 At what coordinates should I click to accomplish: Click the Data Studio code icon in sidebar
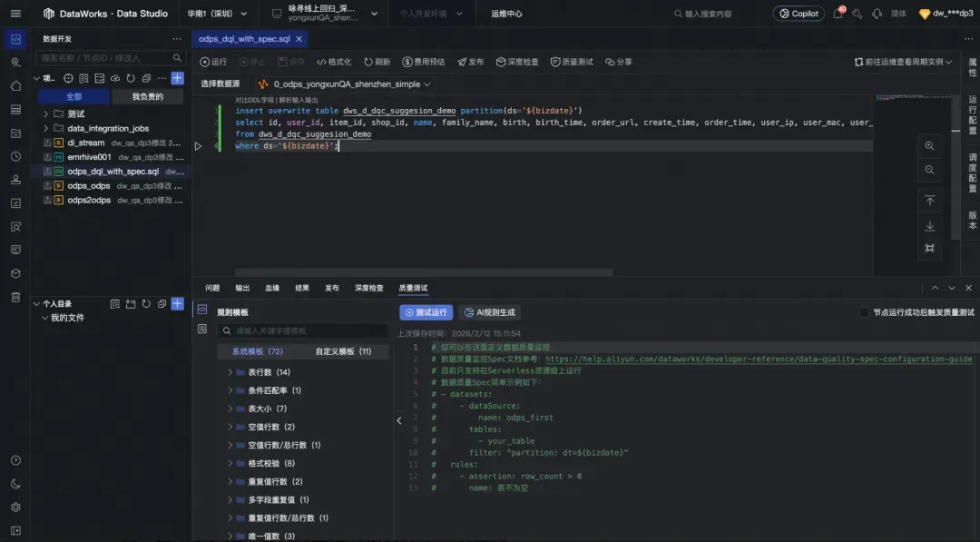tap(15, 39)
